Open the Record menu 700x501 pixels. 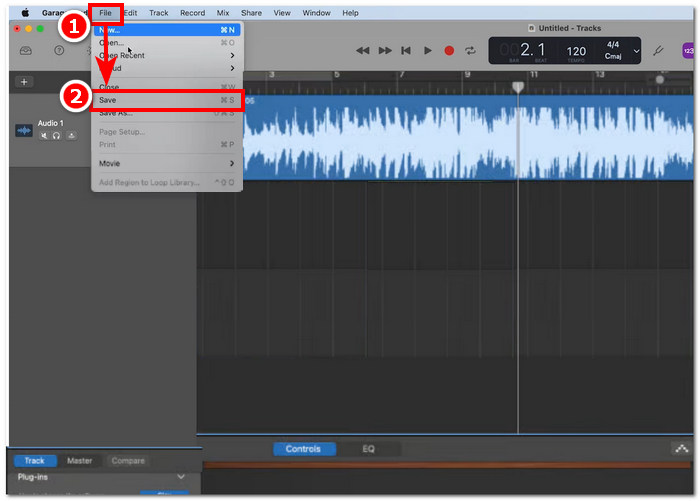pos(192,13)
